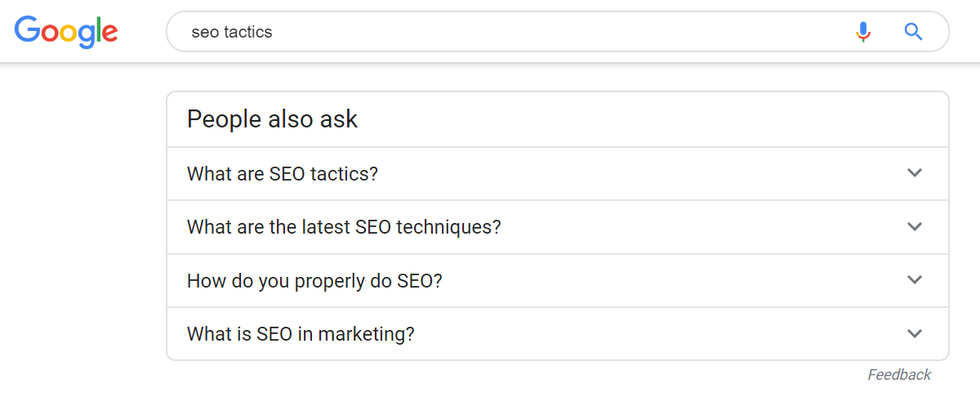Click the Google logo
Viewport: 980px width, 397px height.
pos(66,32)
